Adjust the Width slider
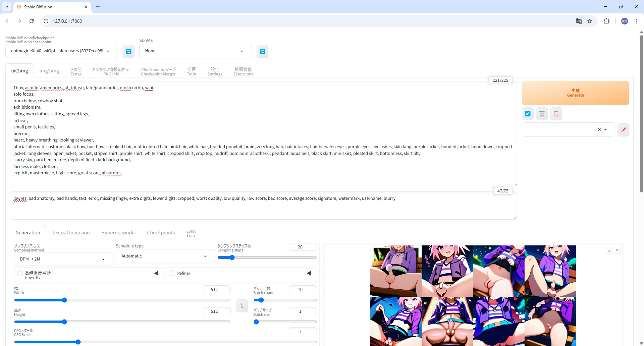 pos(122,300)
